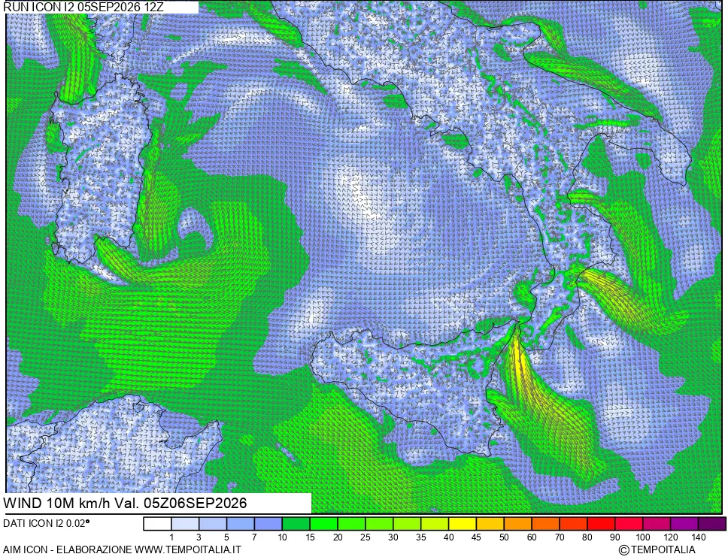The height and width of the screenshot is (560, 728).
Task: Pick the purple swatch between 120 and 140
Action: point(684,524)
